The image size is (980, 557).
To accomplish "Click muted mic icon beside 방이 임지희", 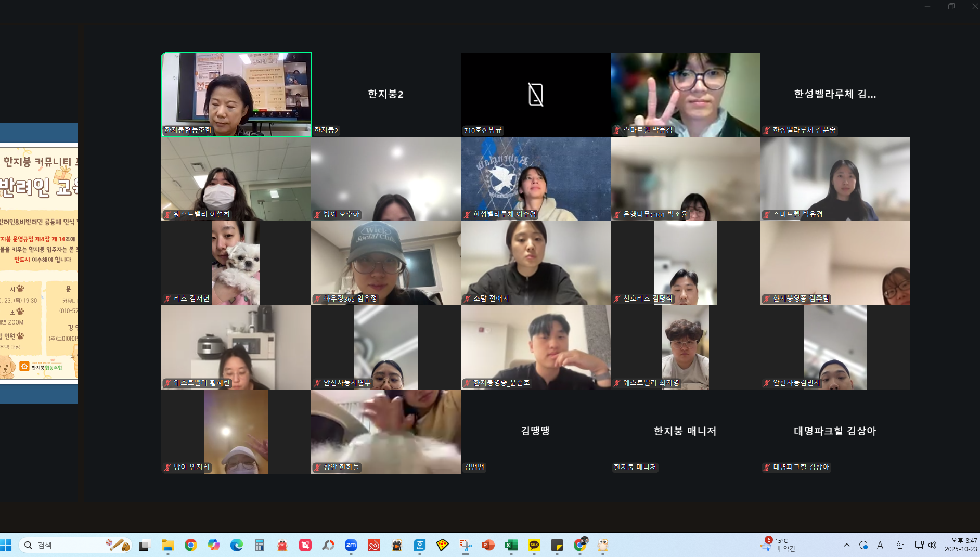I will point(167,467).
